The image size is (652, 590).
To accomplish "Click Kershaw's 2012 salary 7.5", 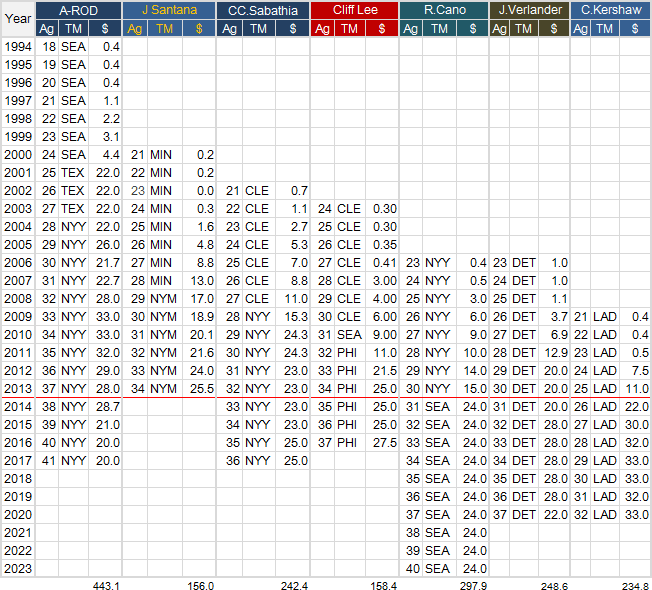I will point(635,370).
